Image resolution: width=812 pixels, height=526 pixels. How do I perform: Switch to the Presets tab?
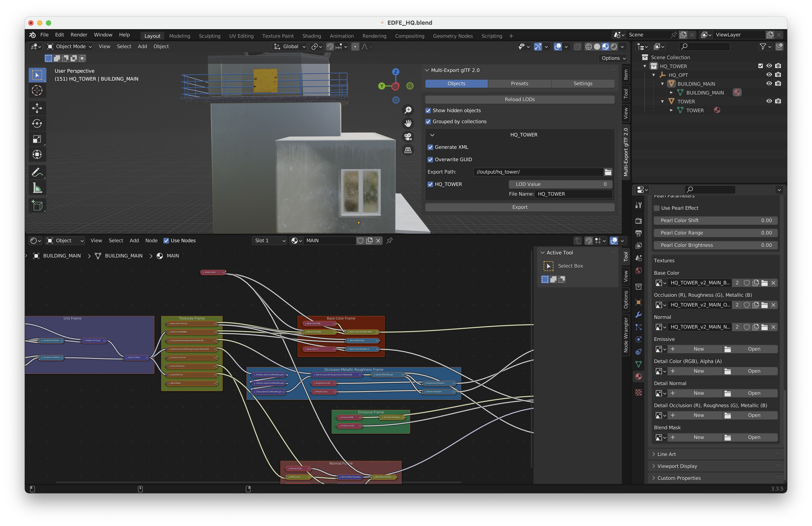(519, 84)
